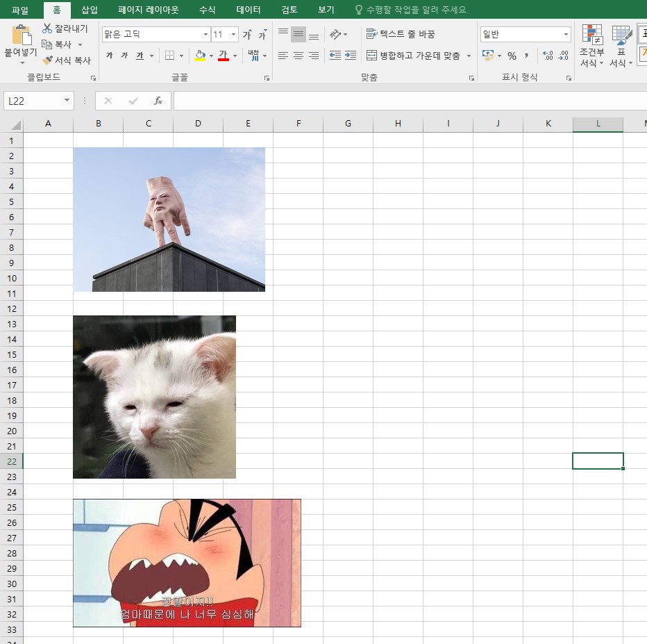Image resolution: width=647 pixels, height=644 pixels.
Task: Open the Clipboard (클립보드) dialog launcher
Action: pyautogui.click(x=93, y=78)
